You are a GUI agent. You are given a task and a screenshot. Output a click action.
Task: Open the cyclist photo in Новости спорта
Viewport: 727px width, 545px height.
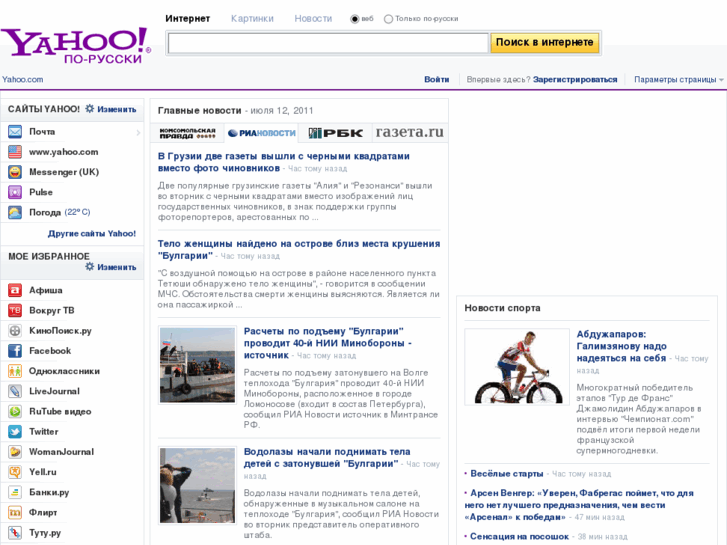pyautogui.click(x=517, y=367)
